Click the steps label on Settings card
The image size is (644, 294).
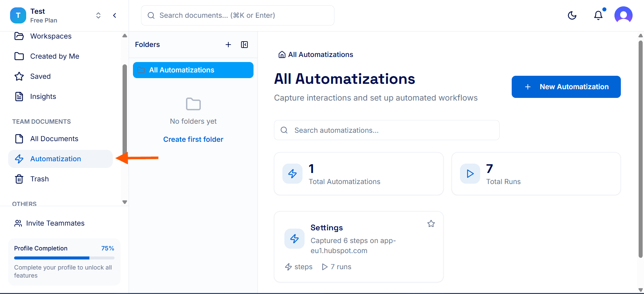point(303,267)
